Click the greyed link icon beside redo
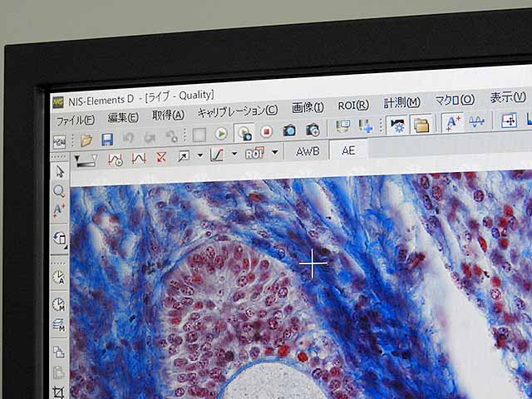 coord(172,135)
